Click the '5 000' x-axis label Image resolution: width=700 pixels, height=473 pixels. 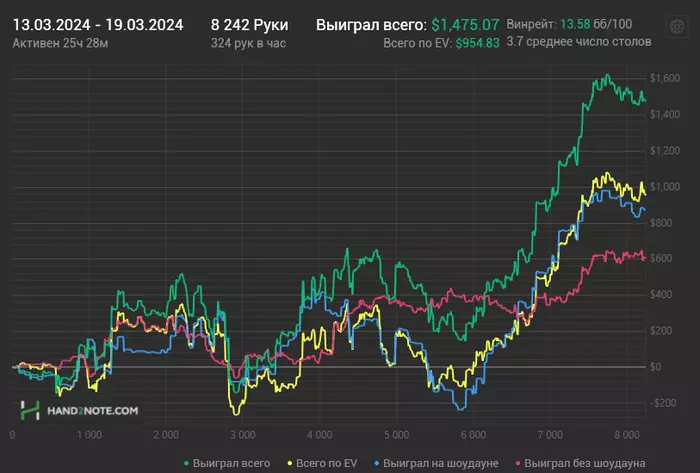point(396,435)
